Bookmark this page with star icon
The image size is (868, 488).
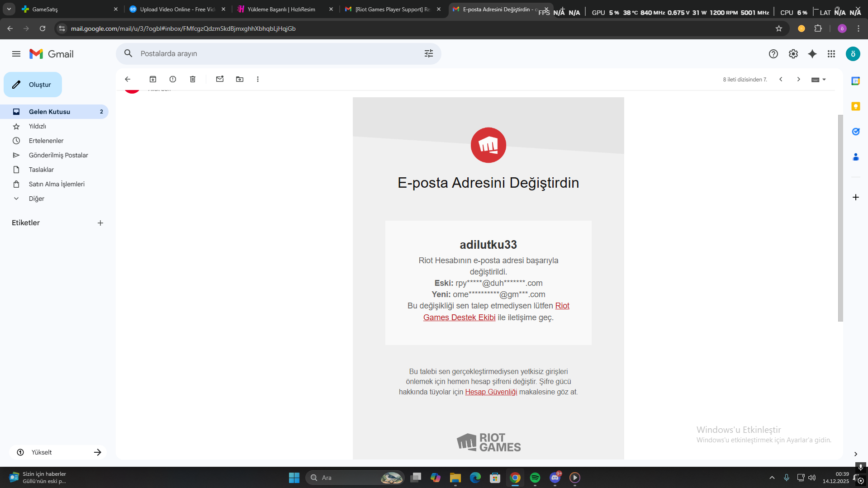click(779, 28)
